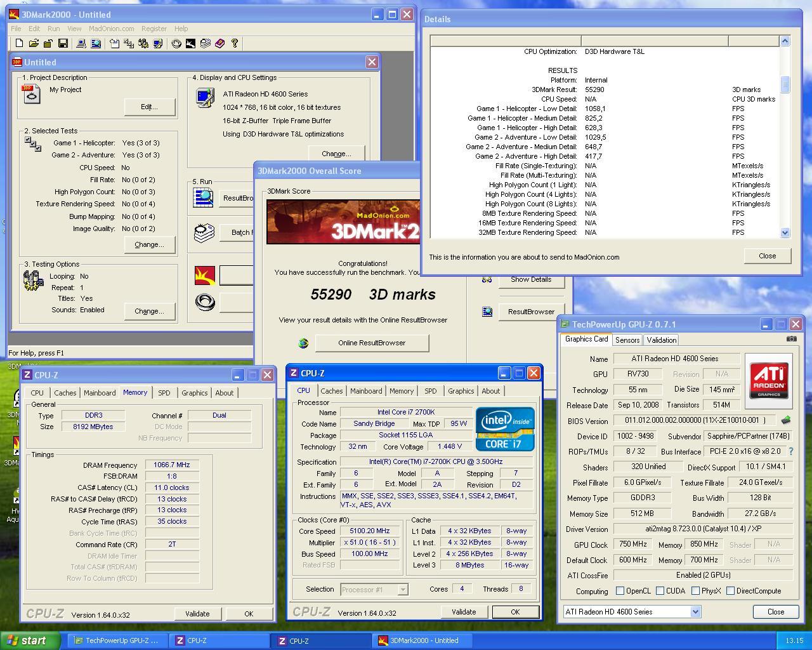This screenshot has height=650, width=812.
Task: Click the ResultBrowser magnifier toolbar icon
Action: (96, 43)
